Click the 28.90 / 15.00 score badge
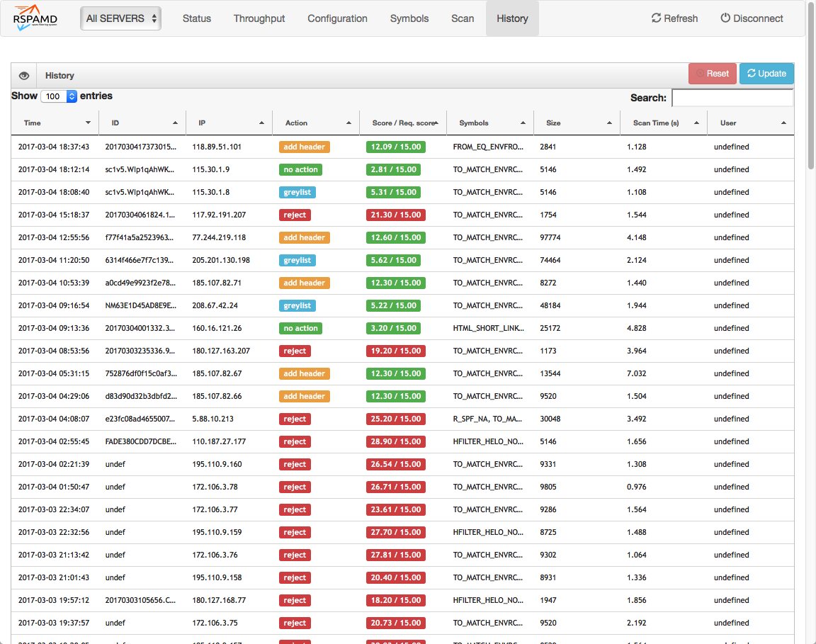Image resolution: width=816 pixels, height=644 pixels. pos(396,441)
